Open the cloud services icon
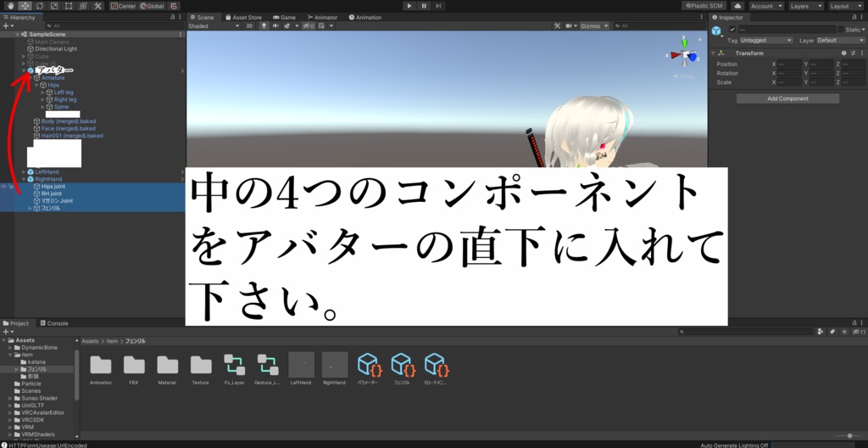868x448 pixels. pos(737,6)
